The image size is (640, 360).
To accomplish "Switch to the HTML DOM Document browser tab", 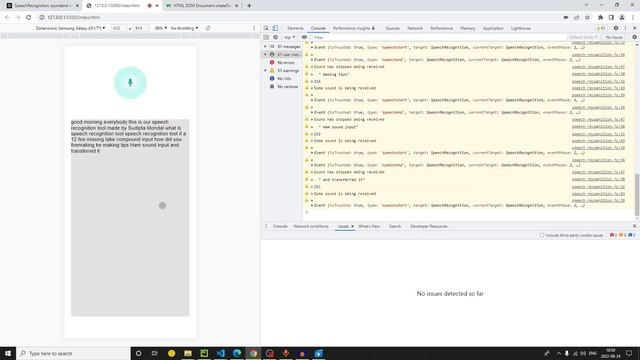I will [202, 6].
